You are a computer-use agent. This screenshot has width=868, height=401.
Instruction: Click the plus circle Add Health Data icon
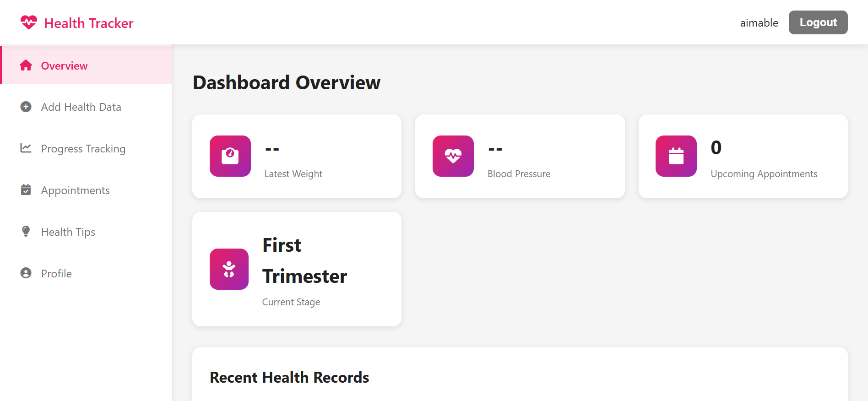point(26,107)
